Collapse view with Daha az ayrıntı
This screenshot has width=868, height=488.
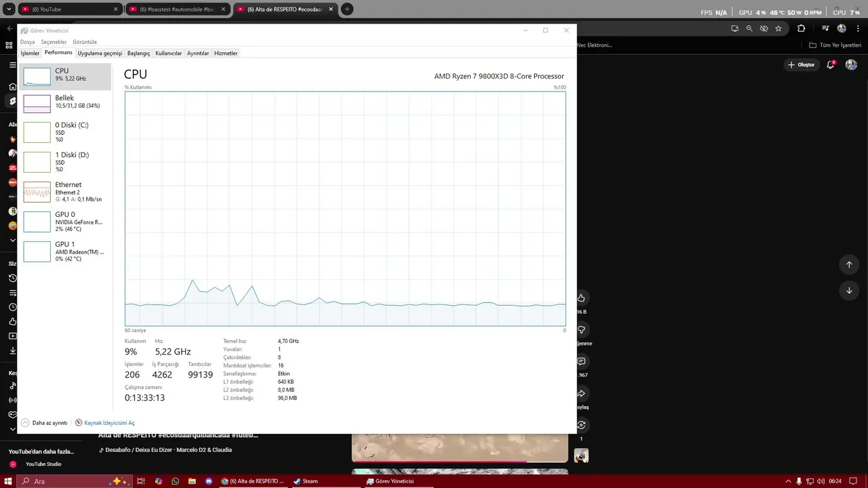(x=44, y=423)
